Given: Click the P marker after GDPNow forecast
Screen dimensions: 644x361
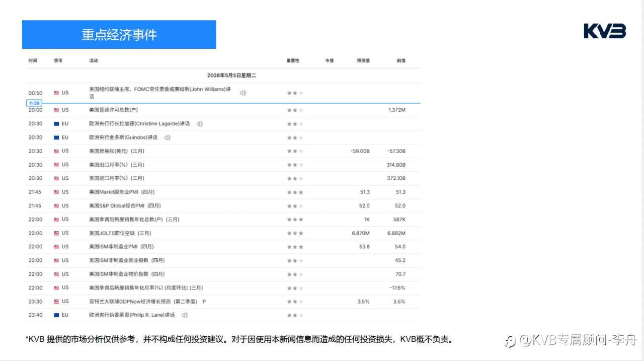Looking at the screenshot, I should coord(204,302).
